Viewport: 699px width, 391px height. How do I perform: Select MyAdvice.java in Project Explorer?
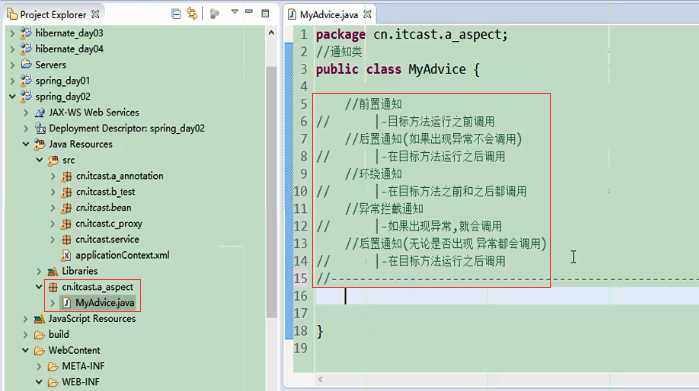[x=105, y=303]
